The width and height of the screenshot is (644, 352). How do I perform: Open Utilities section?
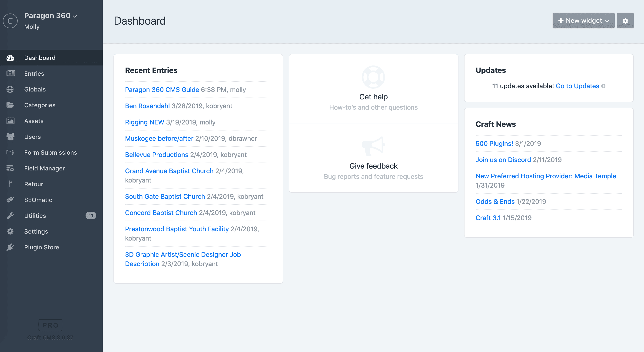click(x=51, y=215)
